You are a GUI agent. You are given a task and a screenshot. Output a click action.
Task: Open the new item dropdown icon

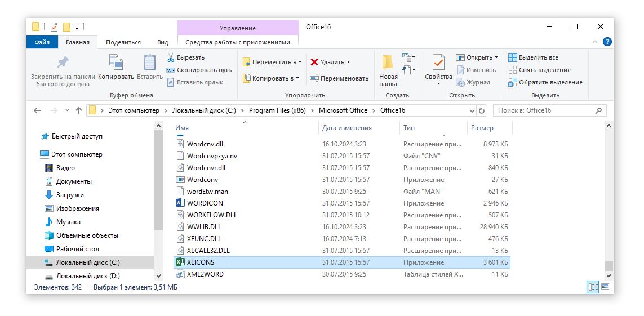(x=408, y=57)
